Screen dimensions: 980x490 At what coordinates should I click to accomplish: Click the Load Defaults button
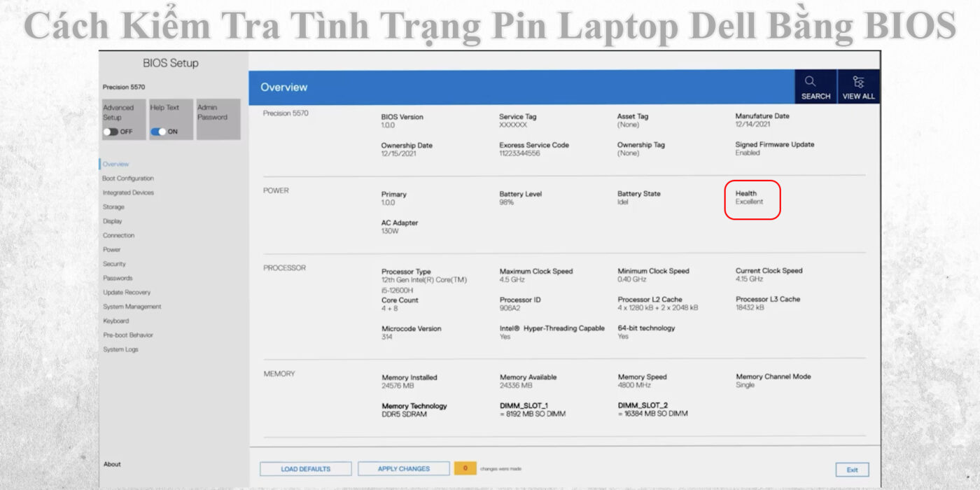coord(306,469)
